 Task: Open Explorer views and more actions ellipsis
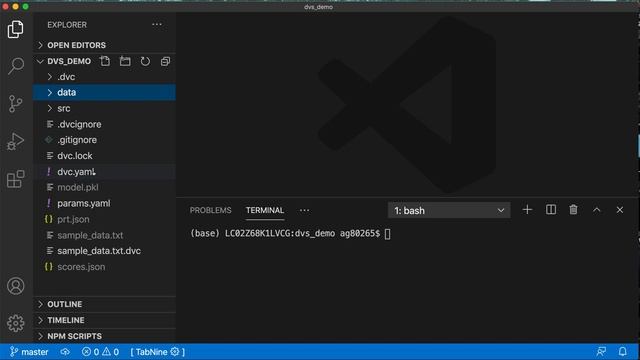pos(157,24)
